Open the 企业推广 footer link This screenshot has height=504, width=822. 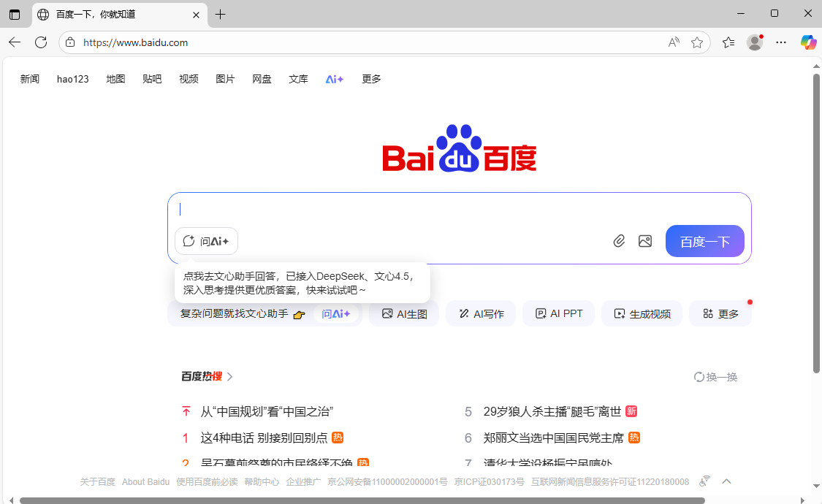pos(303,481)
